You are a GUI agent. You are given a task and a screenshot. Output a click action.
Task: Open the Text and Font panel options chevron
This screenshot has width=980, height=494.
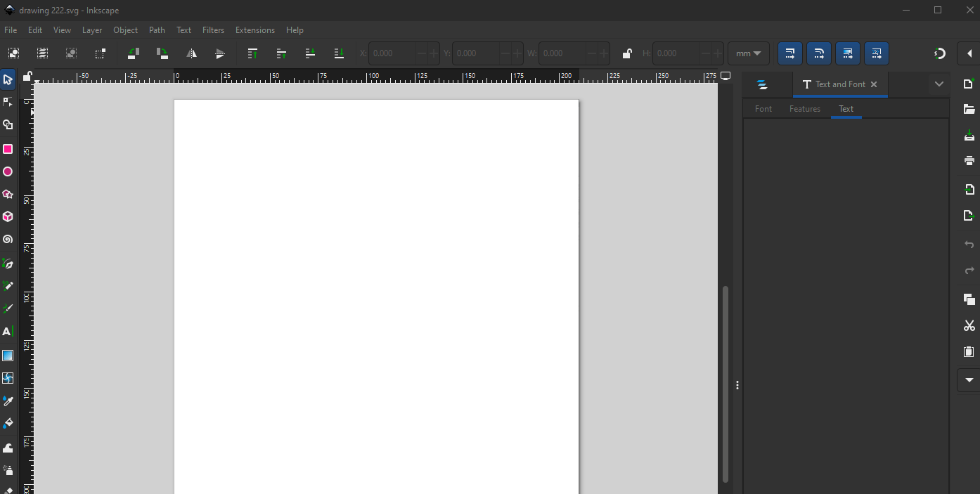click(940, 84)
